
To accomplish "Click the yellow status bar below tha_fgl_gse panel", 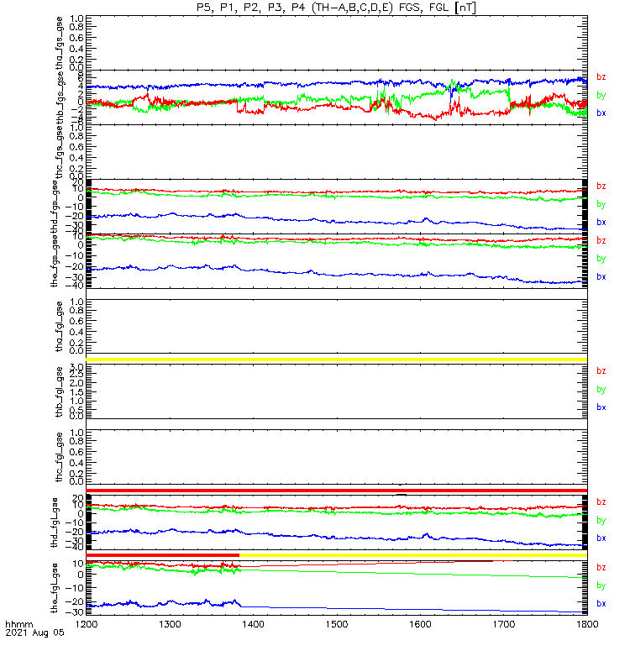I will pyautogui.click(x=337, y=360).
